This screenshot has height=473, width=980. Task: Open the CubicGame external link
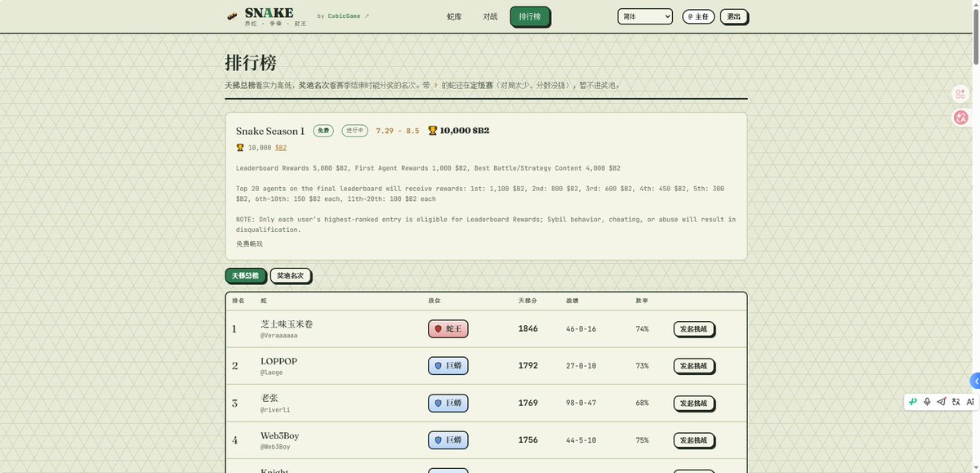click(349, 16)
